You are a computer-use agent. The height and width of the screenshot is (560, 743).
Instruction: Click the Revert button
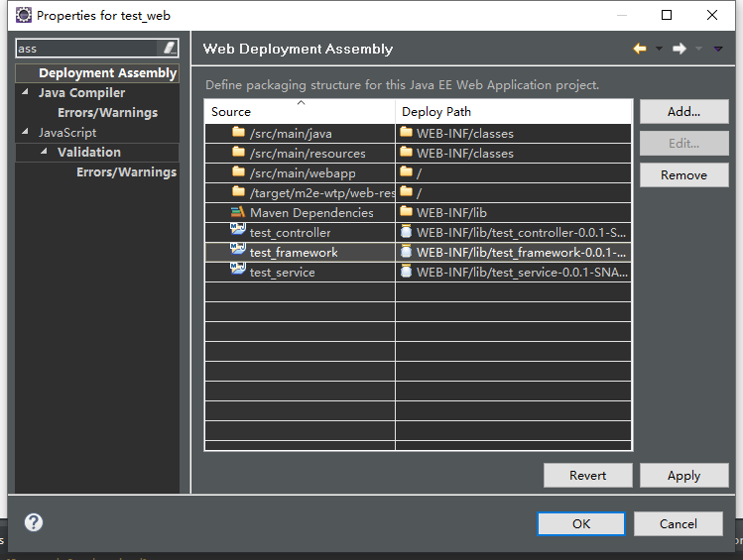click(587, 476)
